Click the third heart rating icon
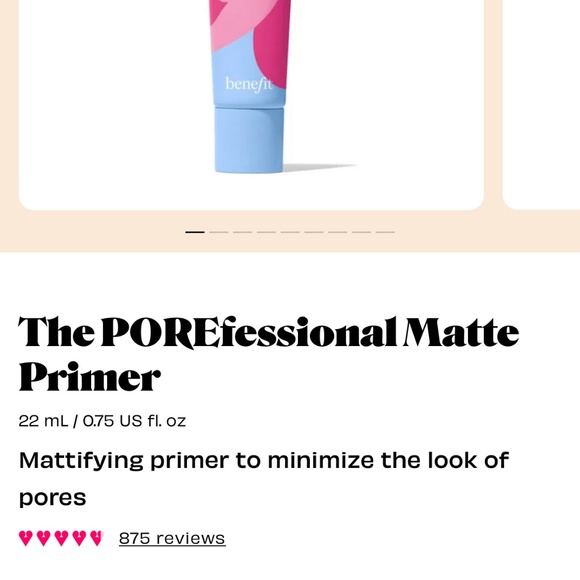The height and width of the screenshot is (580, 580). tap(61, 538)
